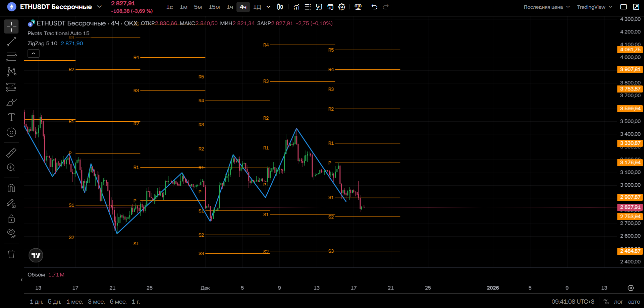Open the Последняя цена dropdown
Image resolution: width=644 pixels, height=308 pixels.
tap(547, 7)
